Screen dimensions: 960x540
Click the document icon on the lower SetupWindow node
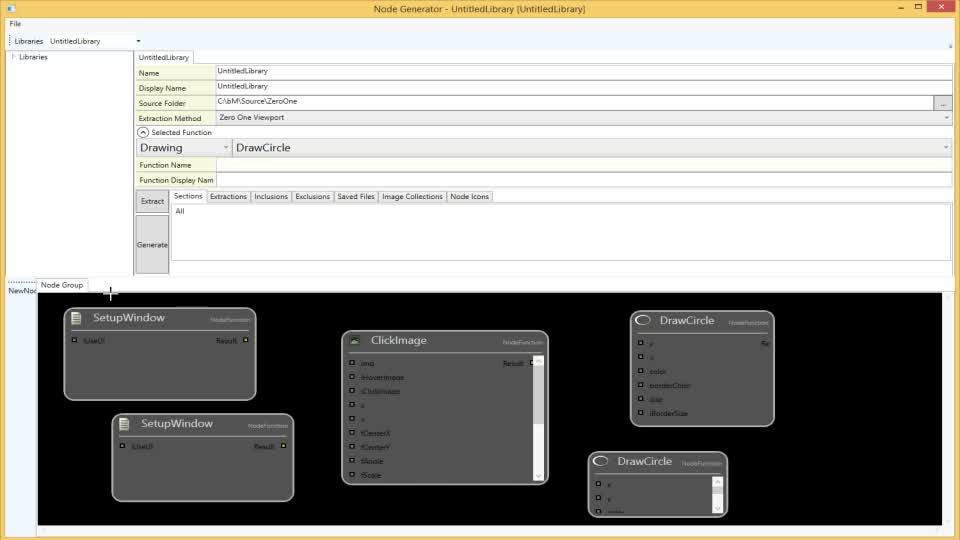coord(124,424)
